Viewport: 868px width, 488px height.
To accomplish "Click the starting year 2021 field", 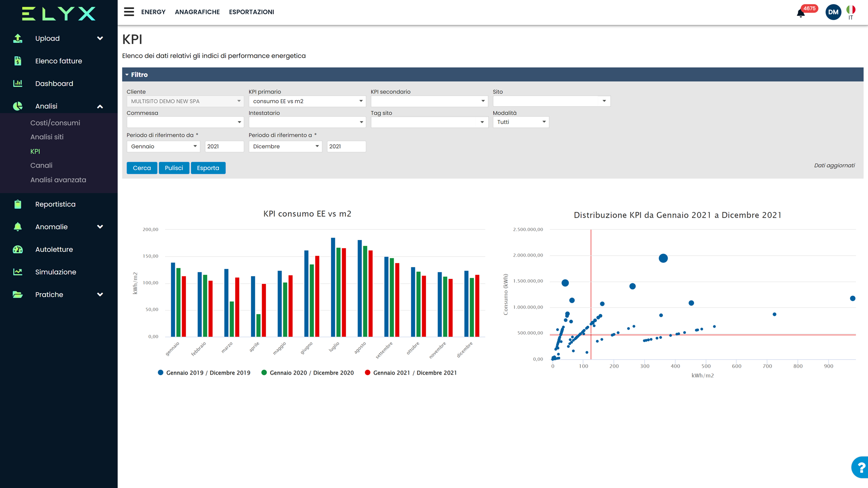I will pos(224,146).
